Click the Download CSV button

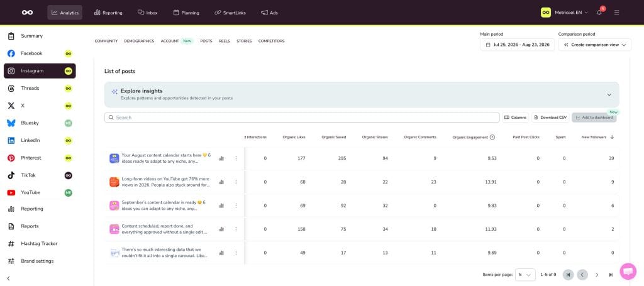(550, 118)
